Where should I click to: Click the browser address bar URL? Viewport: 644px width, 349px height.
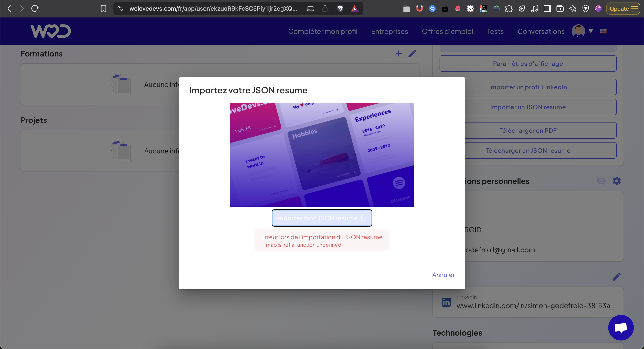[213, 9]
